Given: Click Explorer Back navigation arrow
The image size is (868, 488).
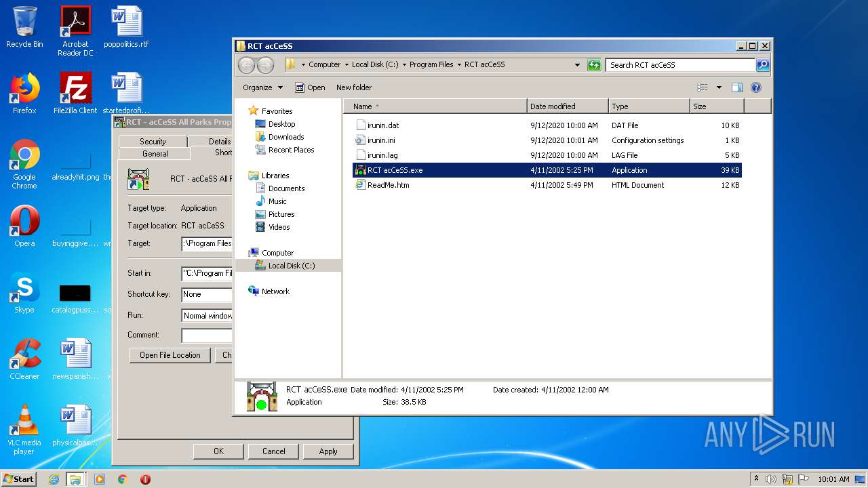Looking at the screenshot, I should pyautogui.click(x=246, y=65).
